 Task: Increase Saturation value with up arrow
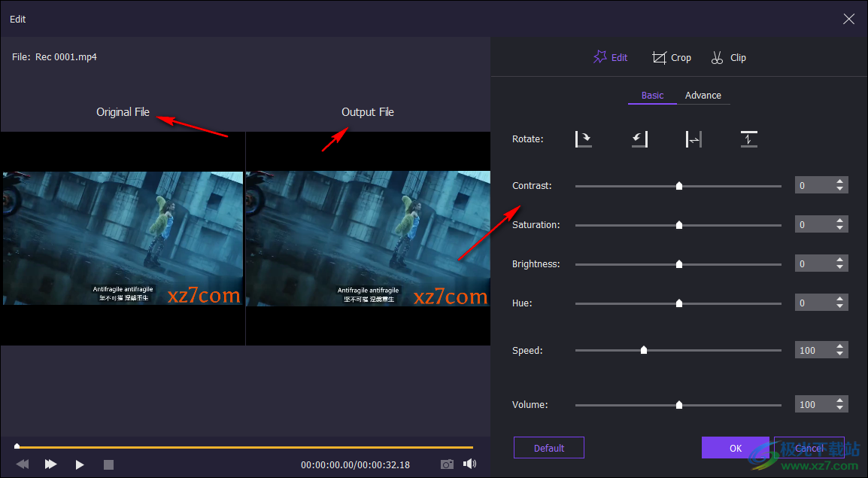(x=839, y=221)
